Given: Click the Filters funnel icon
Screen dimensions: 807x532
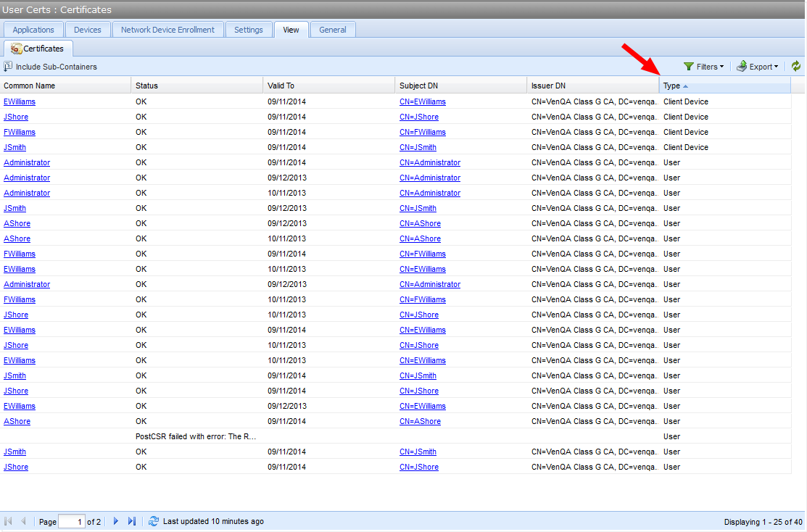Looking at the screenshot, I should point(689,67).
